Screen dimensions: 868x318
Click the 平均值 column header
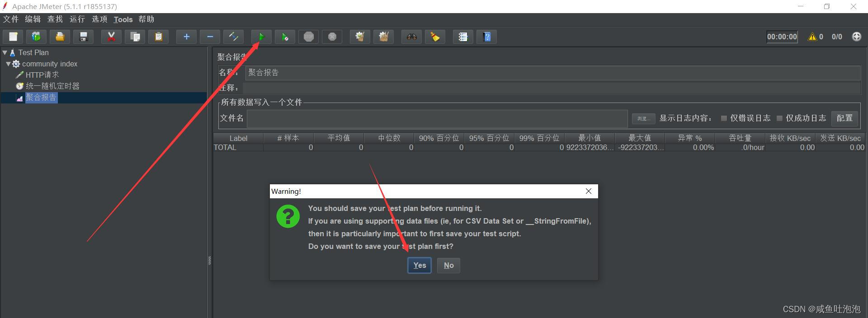tap(339, 138)
